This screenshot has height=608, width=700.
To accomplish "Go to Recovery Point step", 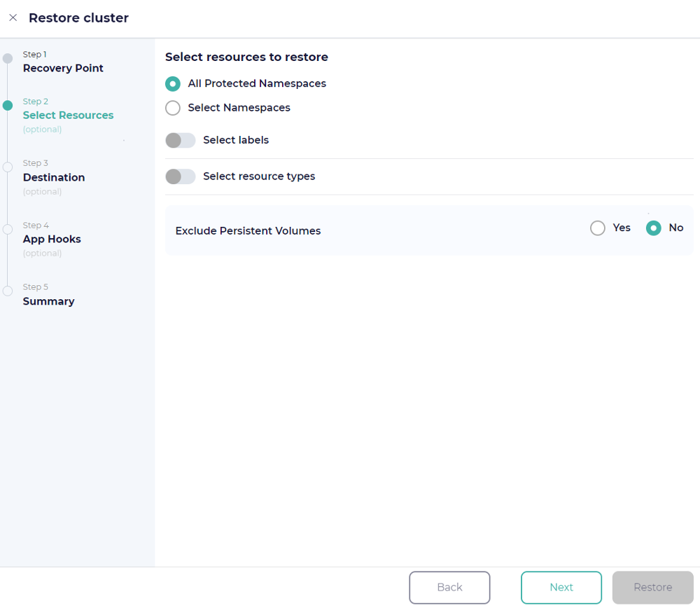I will (63, 68).
